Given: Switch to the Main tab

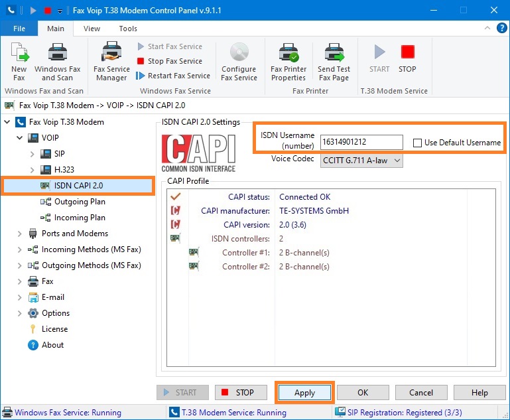Looking at the screenshot, I should (56, 29).
